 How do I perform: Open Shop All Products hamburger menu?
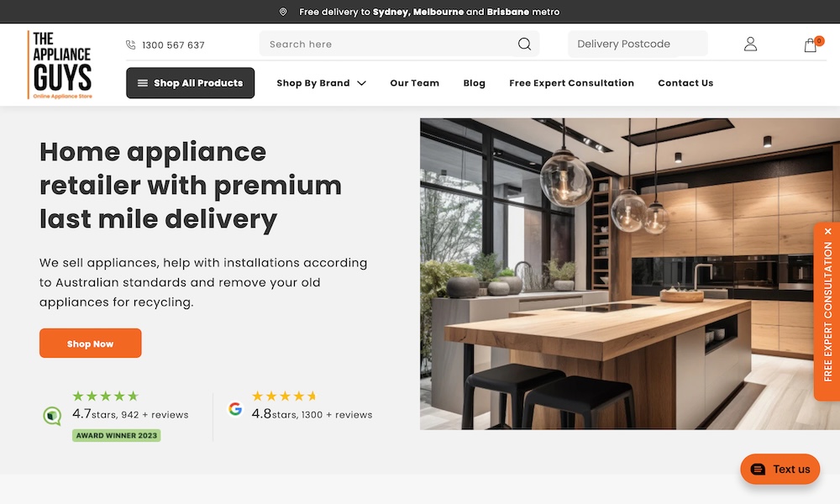click(190, 83)
